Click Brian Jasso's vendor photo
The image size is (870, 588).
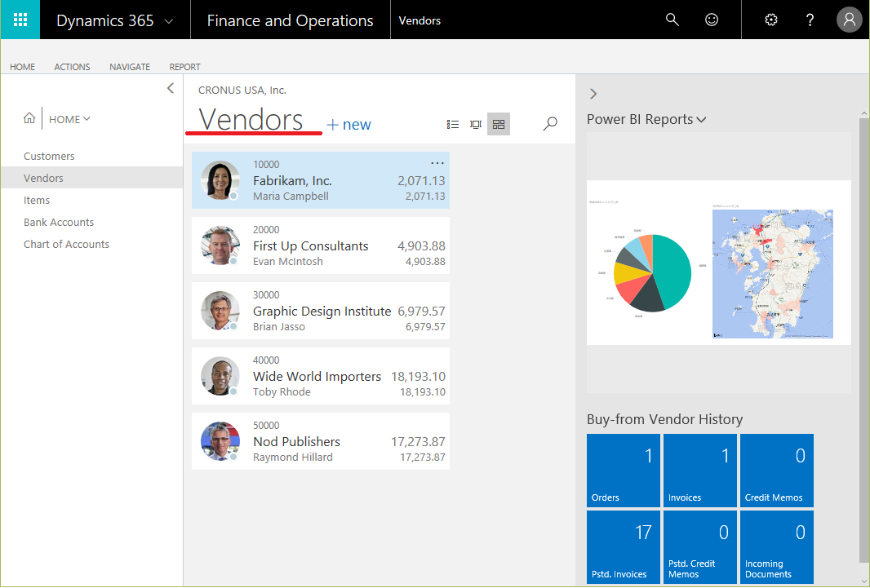coord(220,311)
